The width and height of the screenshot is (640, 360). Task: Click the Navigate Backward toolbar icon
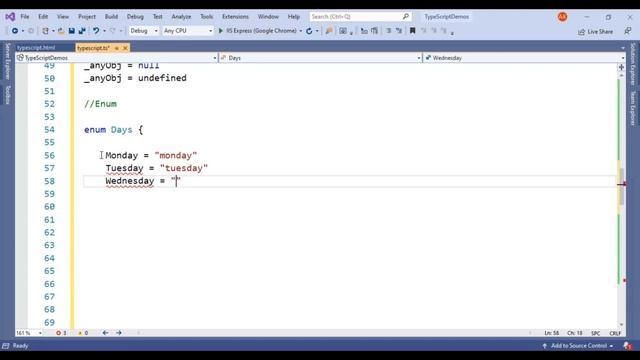click(15, 31)
